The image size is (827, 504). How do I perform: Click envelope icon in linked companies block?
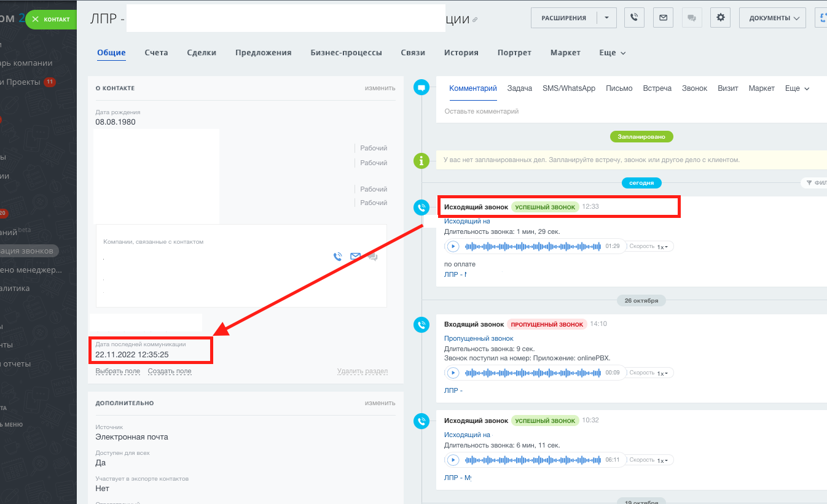tap(355, 257)
